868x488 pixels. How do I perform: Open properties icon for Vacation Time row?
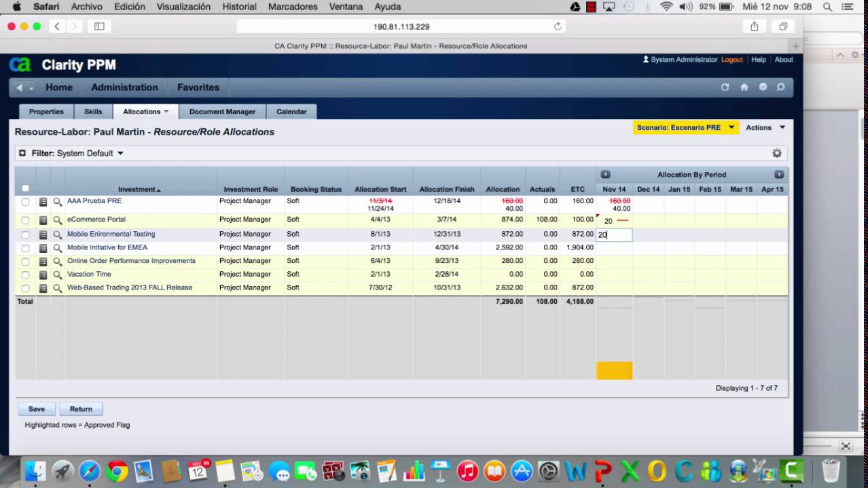coord(43,275)
